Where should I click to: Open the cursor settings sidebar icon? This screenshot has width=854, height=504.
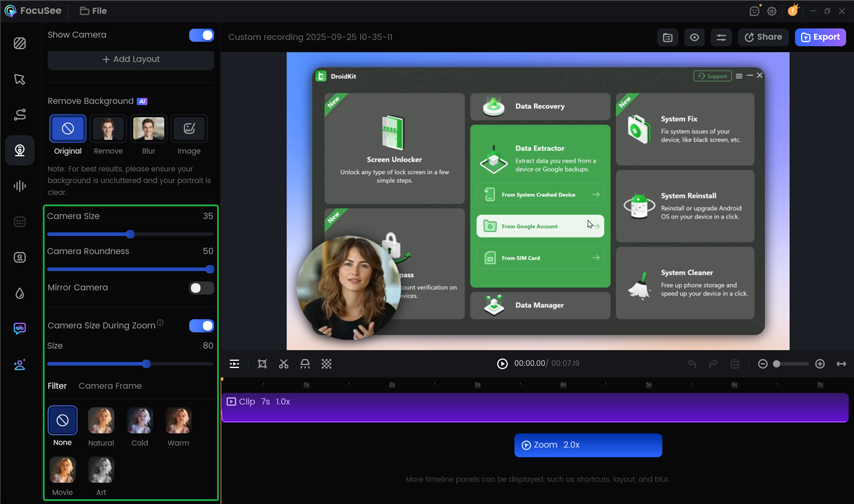tap(20, 79)
